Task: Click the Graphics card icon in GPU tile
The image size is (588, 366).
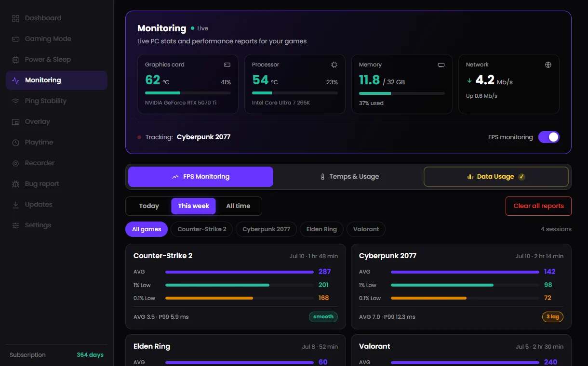Action: 227,65
